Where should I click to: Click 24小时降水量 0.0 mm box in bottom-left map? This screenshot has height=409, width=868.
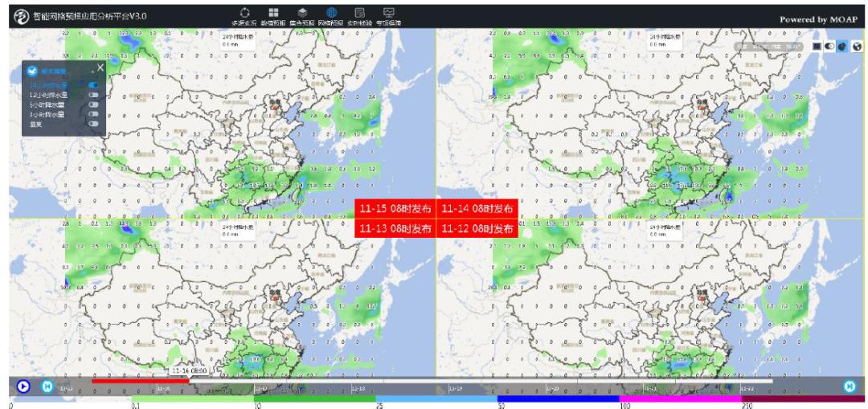(237, 231)
